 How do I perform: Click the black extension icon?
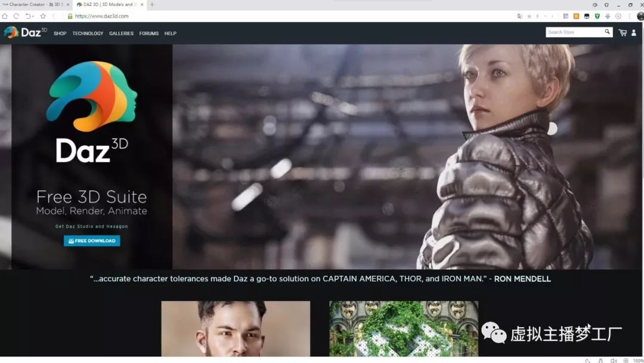pyautogui.click(x=587, y=16)
